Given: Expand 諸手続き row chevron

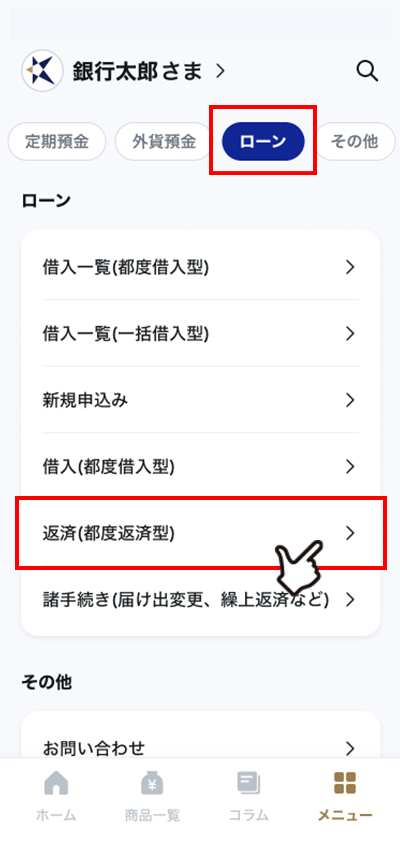Looking at the screenshot, I should [x=349, y=599].
